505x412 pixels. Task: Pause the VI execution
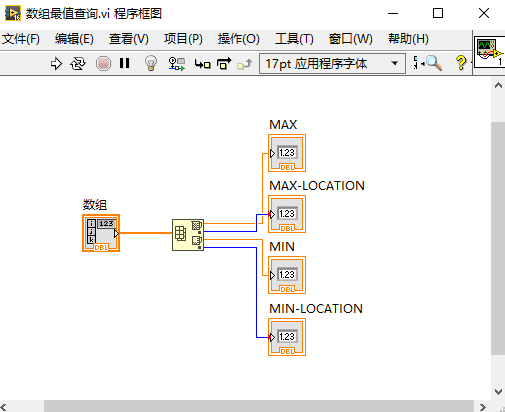coord(124,63)
